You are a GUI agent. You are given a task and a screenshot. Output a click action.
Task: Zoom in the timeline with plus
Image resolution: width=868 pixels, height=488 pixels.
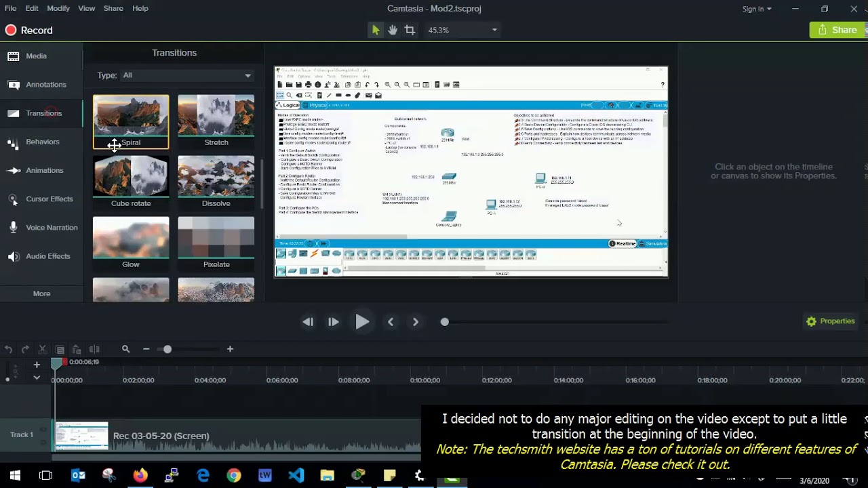tap(230, 349)
